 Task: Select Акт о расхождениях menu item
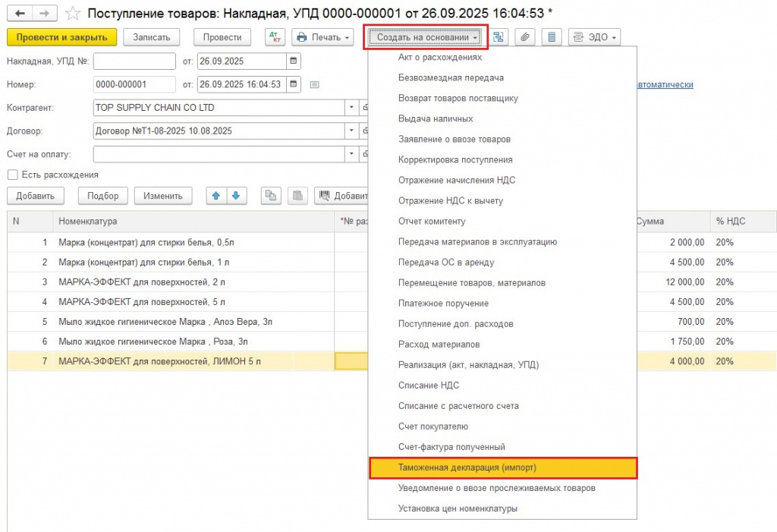[502, 57]
